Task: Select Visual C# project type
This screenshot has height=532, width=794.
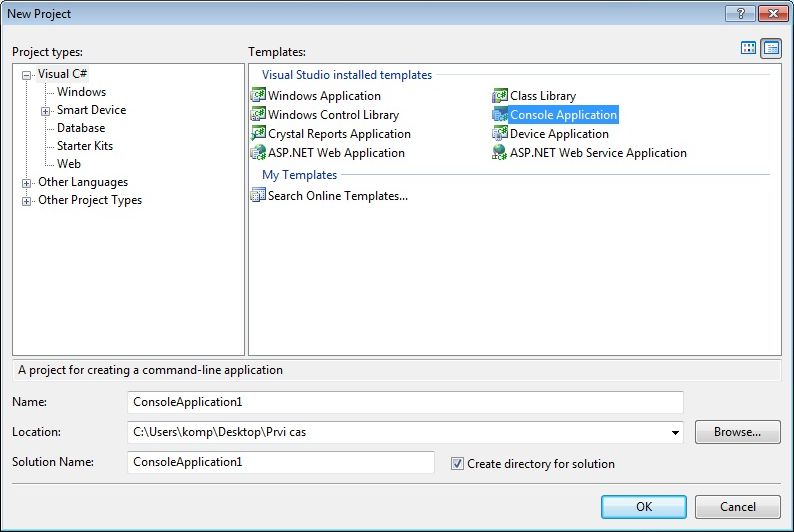Action: tap(62, 74)
